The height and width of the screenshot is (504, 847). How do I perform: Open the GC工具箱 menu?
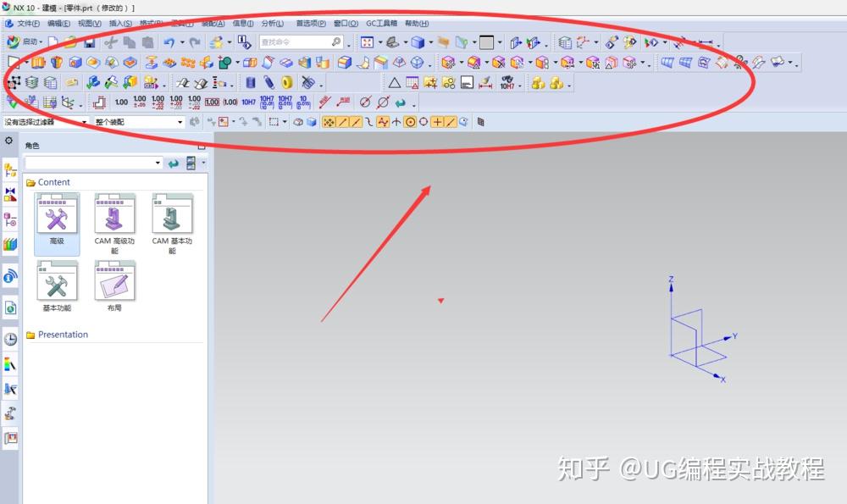point(381,23)
